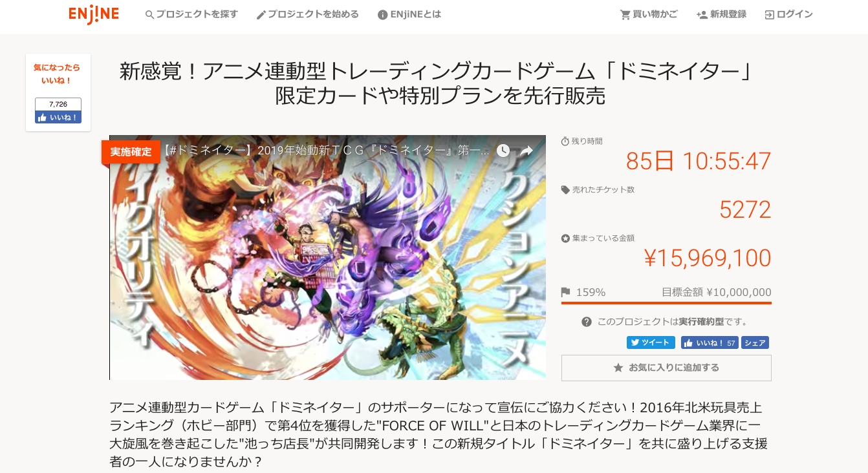
Task: Open ENjiNEとは menu item
Action: 409,14
